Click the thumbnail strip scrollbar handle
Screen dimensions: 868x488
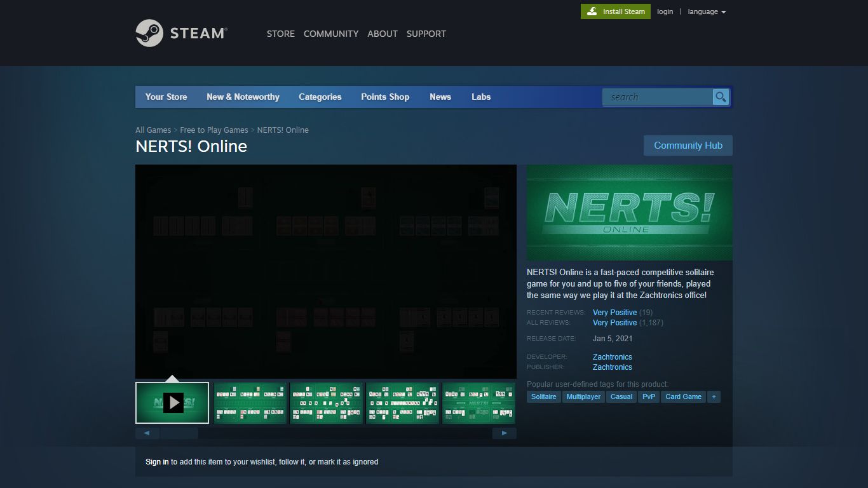[x=179, y=433]
